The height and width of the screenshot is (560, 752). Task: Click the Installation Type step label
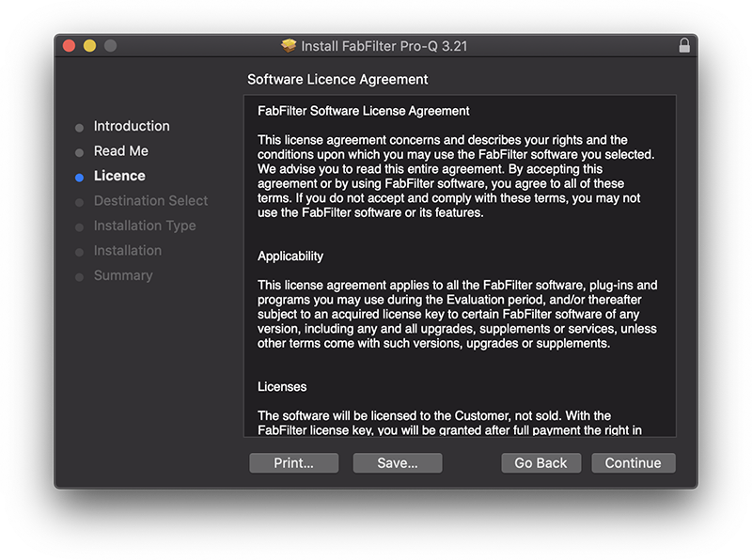pyautogui.click(x=145, y=226)
